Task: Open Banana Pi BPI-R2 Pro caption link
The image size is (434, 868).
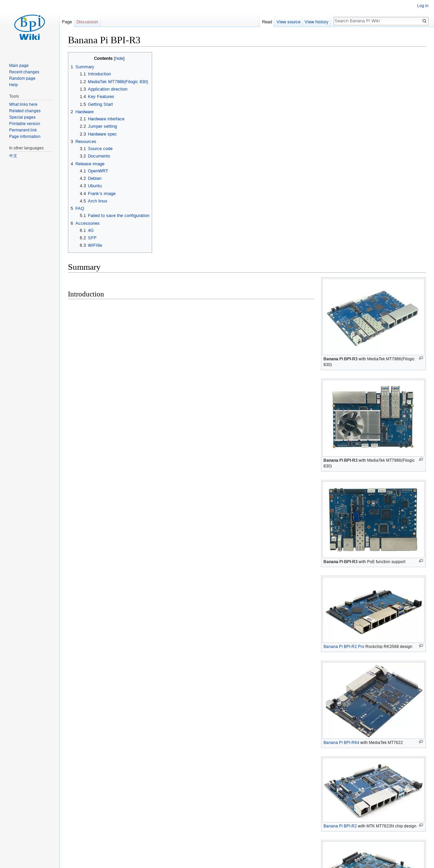Action: tap(344, 647)
